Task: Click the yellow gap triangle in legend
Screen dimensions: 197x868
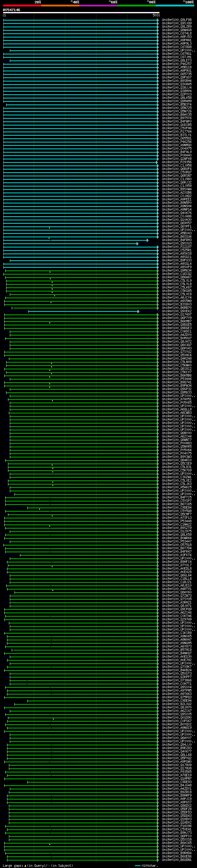Action: click(x=26, y=865)
